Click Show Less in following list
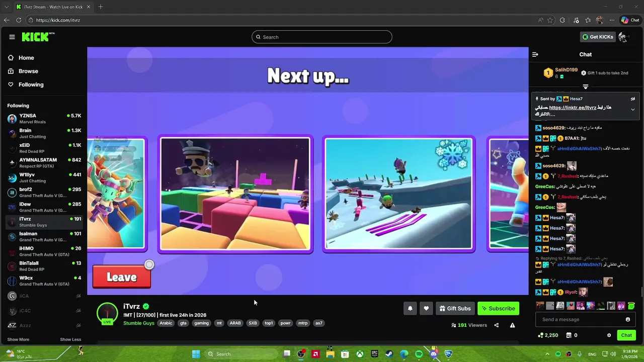Image resolution: width=644 pixels, height=362 pixels. pos(70,339)
